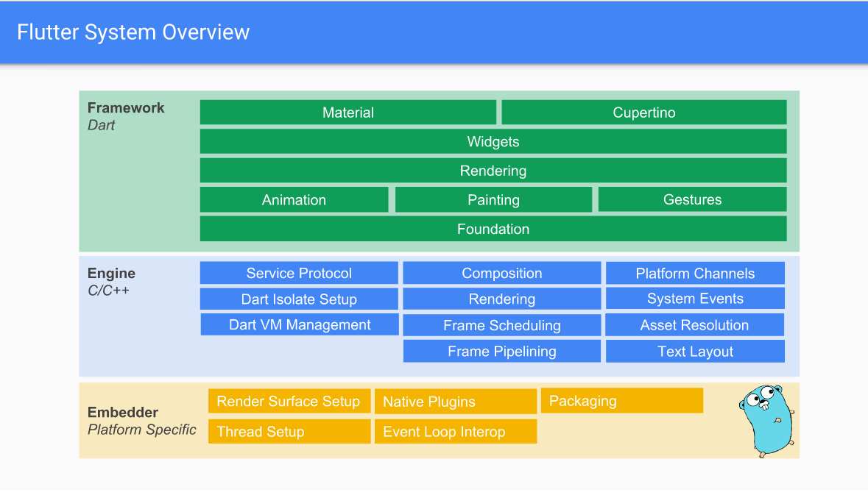Click the Platform Channels box
This screenshot has width=868, height=498.
pyautogui.click(x=695, y=274)
